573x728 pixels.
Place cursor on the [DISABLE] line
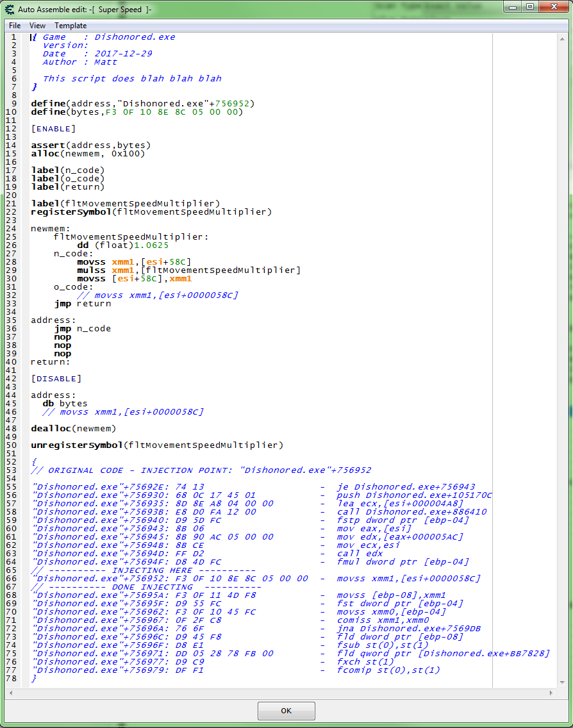pos(56,378)
